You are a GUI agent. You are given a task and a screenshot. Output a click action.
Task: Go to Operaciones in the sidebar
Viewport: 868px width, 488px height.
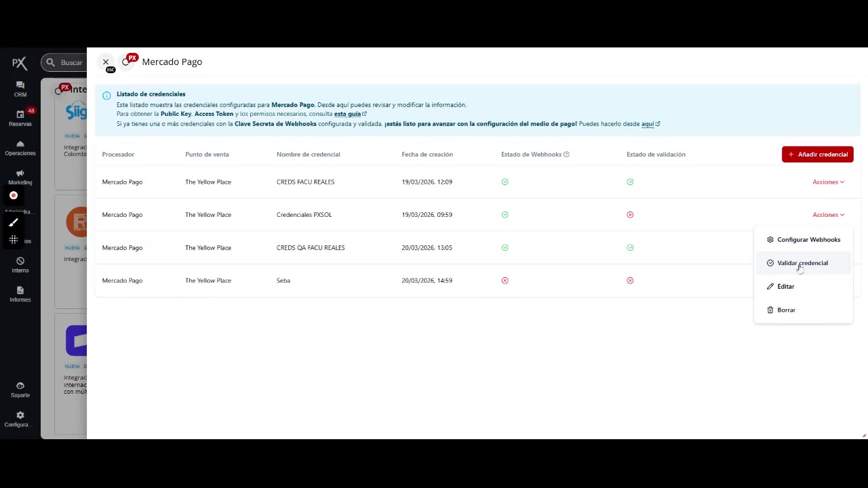[20, 148]
